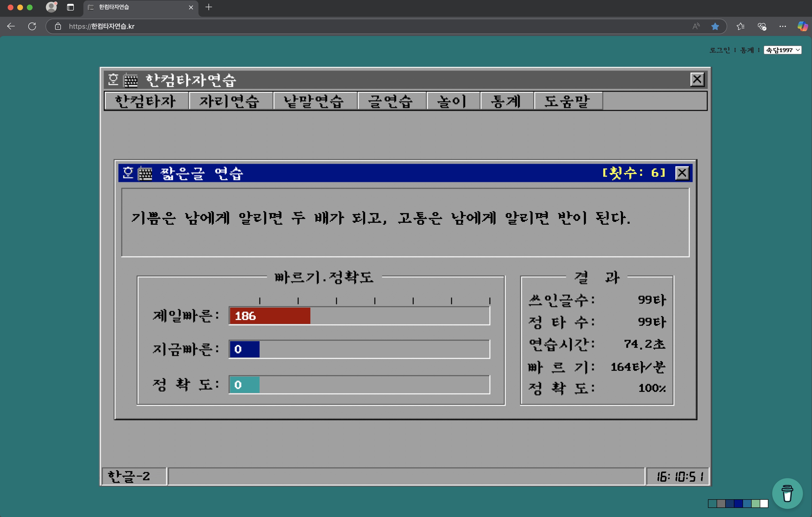Click keyboard icon in 짧은글 연습 title
The height and width of the screenshot is (517, 812).
click(145, 173)
